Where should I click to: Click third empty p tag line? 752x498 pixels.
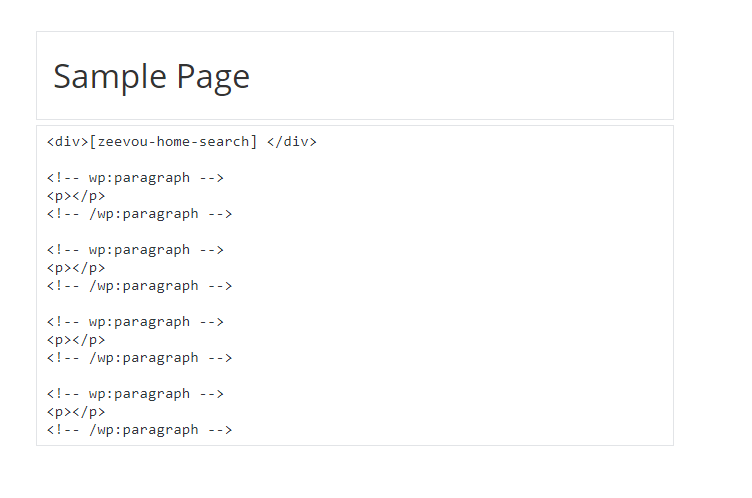(76, 340)
